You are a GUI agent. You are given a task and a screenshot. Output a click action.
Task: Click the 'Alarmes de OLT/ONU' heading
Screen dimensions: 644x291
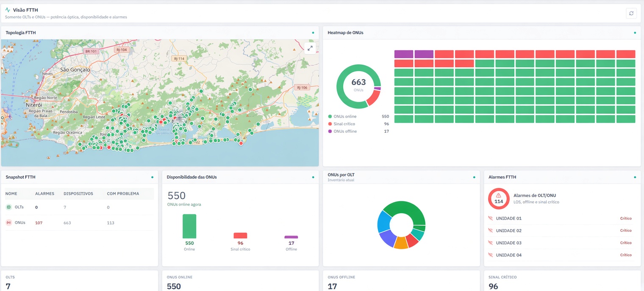click(535, 195)
